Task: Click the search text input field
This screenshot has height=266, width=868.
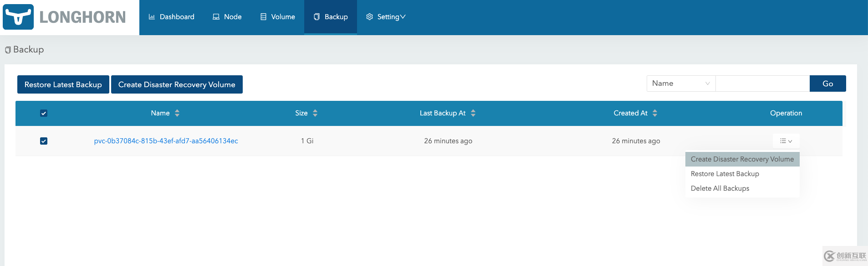Action: coord(762,83)
